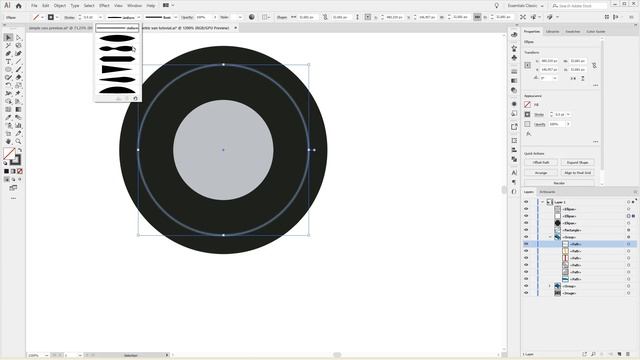
Task: Switch to the Libraries tab
Action: pyautogui.click(x=552, y=31)
